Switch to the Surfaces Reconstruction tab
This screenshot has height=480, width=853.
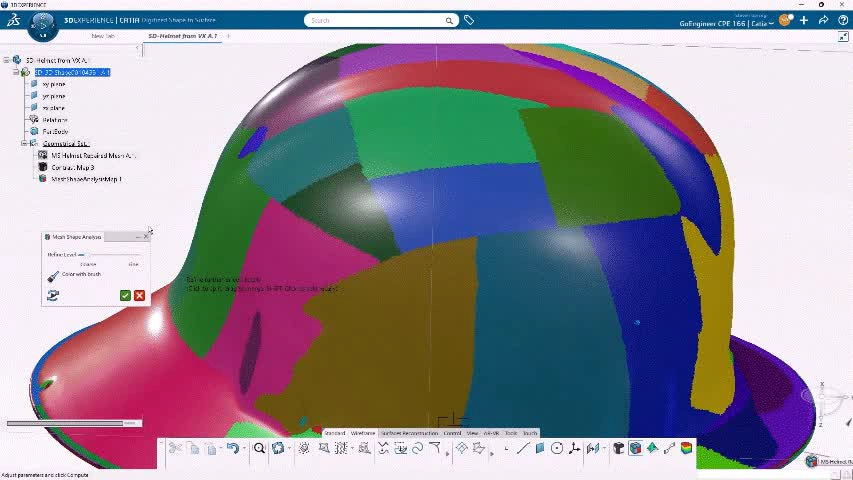click(410, 433)
